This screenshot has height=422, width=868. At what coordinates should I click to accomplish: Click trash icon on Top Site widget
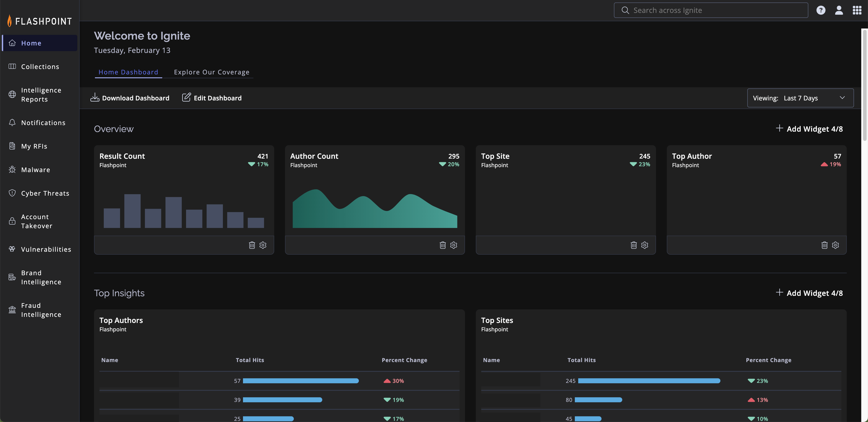point(633,245)
